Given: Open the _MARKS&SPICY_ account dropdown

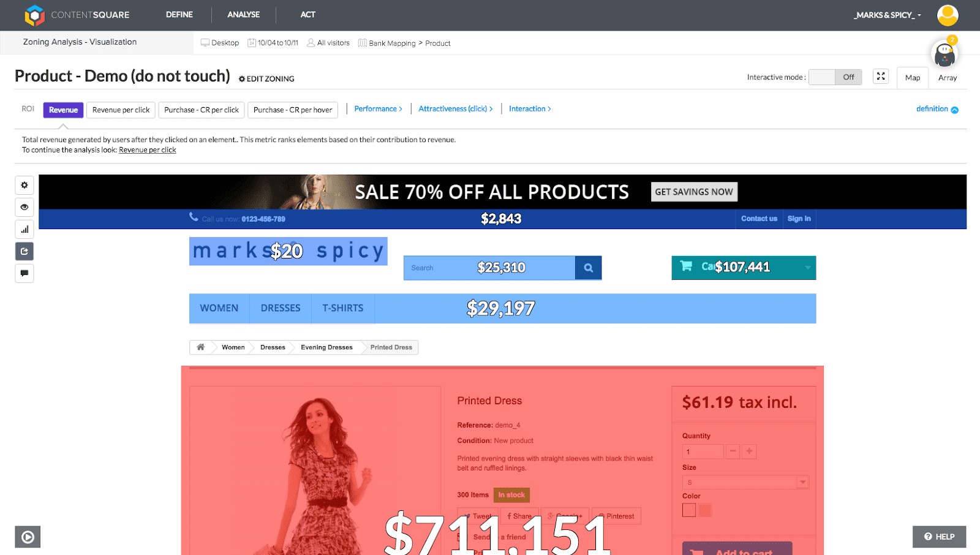Looking at the screenshot, I should [887, 15].
